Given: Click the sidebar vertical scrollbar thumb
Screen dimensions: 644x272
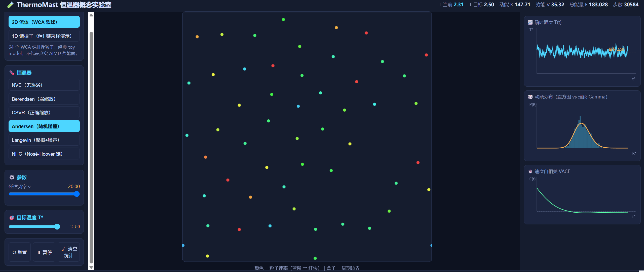Looking at the screenshot, I should coord(91,148).
